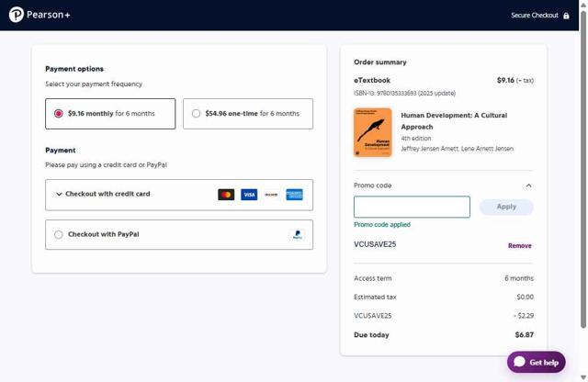Click the 'Secure Checkout' text
The image size is (588, 382).
pyautogui.click(x=535, y=16)
